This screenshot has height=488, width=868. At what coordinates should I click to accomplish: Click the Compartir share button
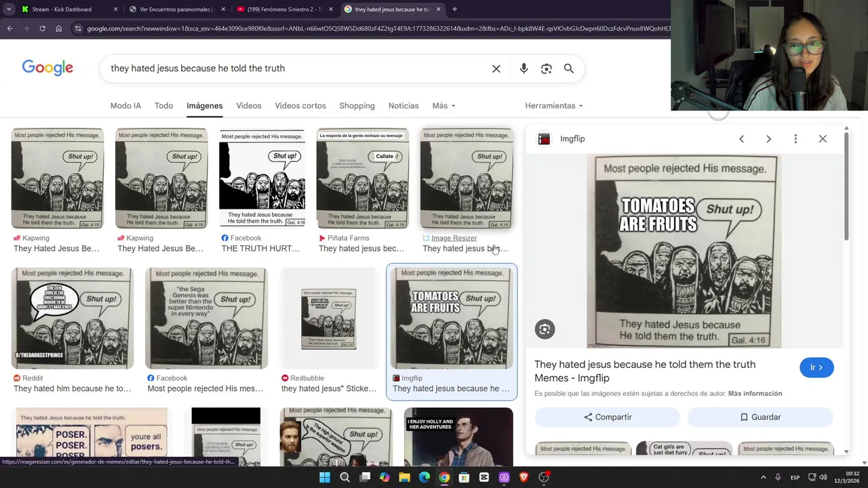point(608,418)
